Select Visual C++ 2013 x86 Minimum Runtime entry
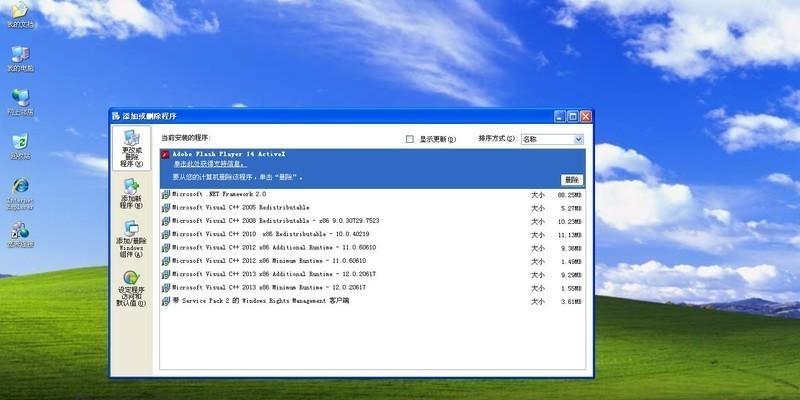The width and height of the screenshot is (800, 400). [372, 288]
